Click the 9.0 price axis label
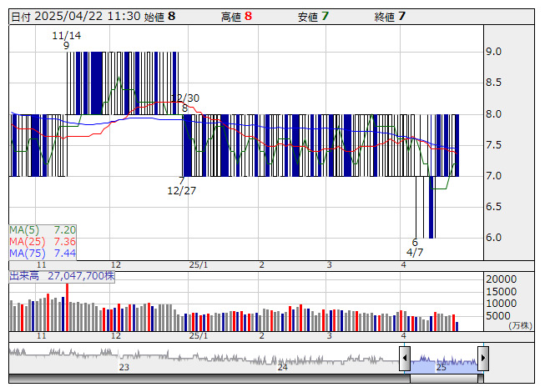 [493, 52]
